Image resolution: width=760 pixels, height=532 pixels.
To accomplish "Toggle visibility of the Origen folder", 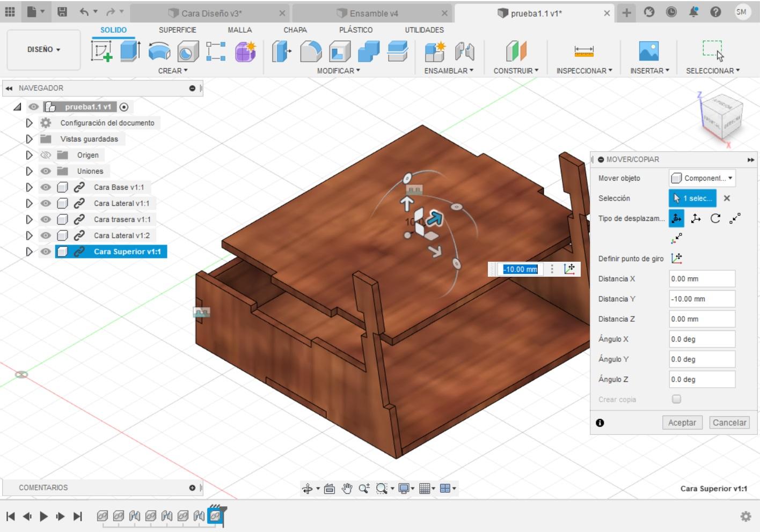I will pos(46,155).
